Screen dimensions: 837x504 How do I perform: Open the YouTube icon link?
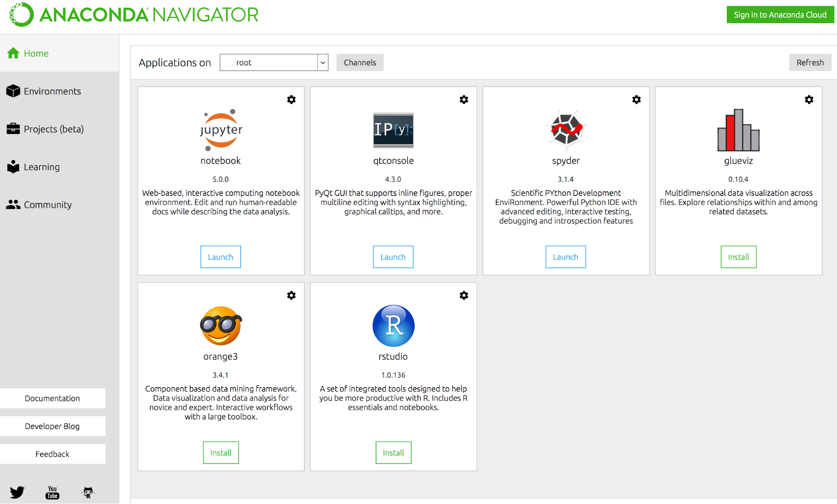52,492
